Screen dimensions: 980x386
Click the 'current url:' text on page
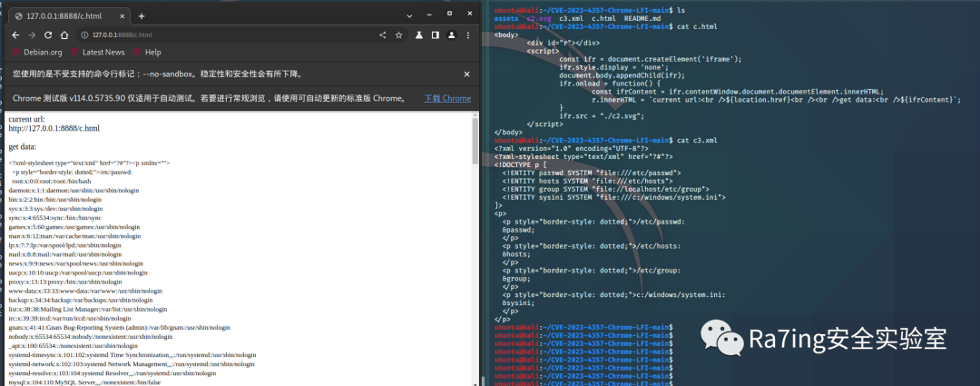[26, 119]
